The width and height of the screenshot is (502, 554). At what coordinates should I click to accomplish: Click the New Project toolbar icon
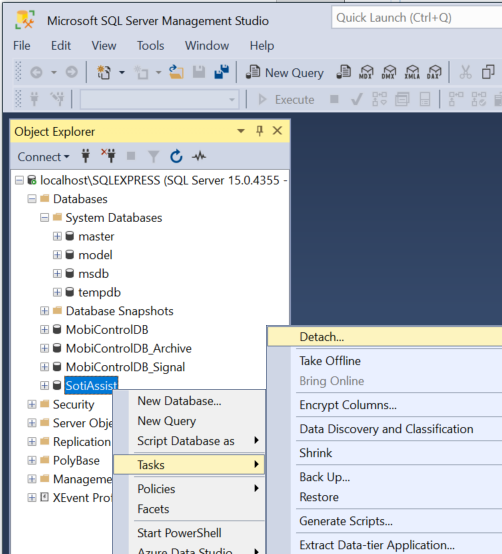[104, 72]
